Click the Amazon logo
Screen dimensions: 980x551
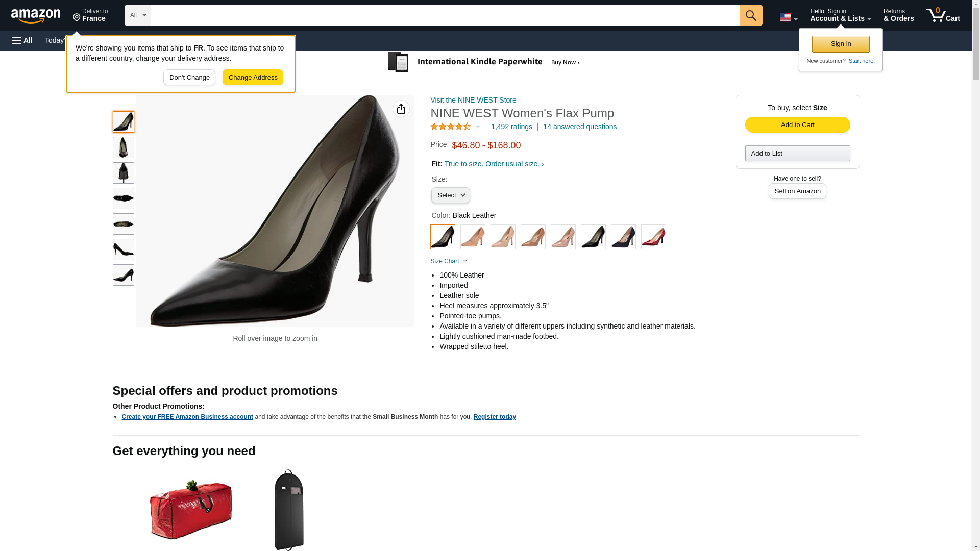click(x=36, y=16)
